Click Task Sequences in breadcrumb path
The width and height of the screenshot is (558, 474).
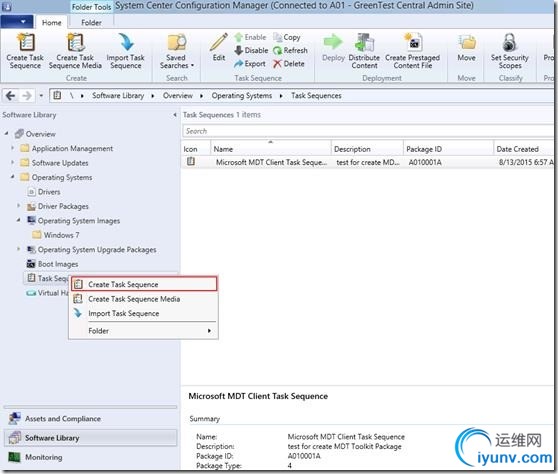(316, 96)
